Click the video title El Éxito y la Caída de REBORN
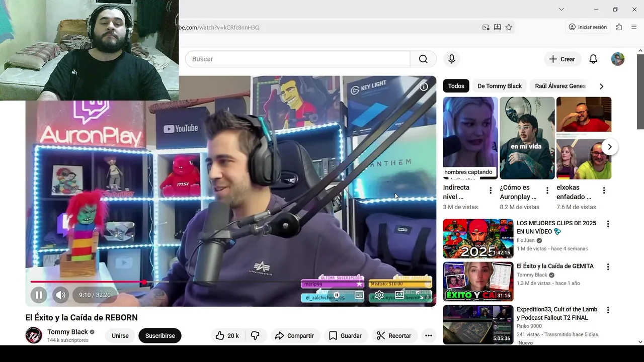Image resolution: width=644 pixels, height=362 pixels. tap(82, 317)
